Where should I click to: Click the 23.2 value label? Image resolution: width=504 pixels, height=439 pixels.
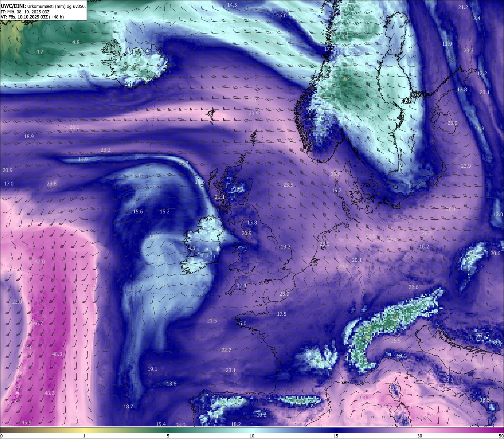[106, 150]
